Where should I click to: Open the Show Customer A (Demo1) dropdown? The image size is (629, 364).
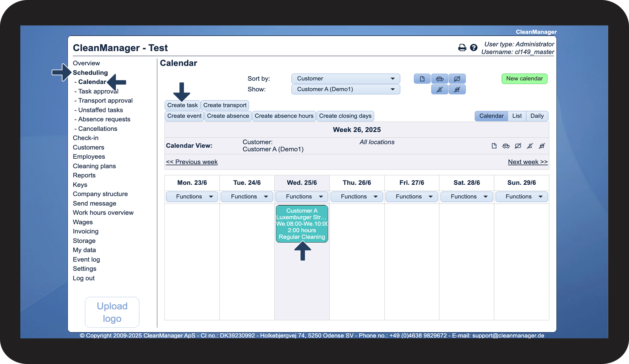coord(346,89)
